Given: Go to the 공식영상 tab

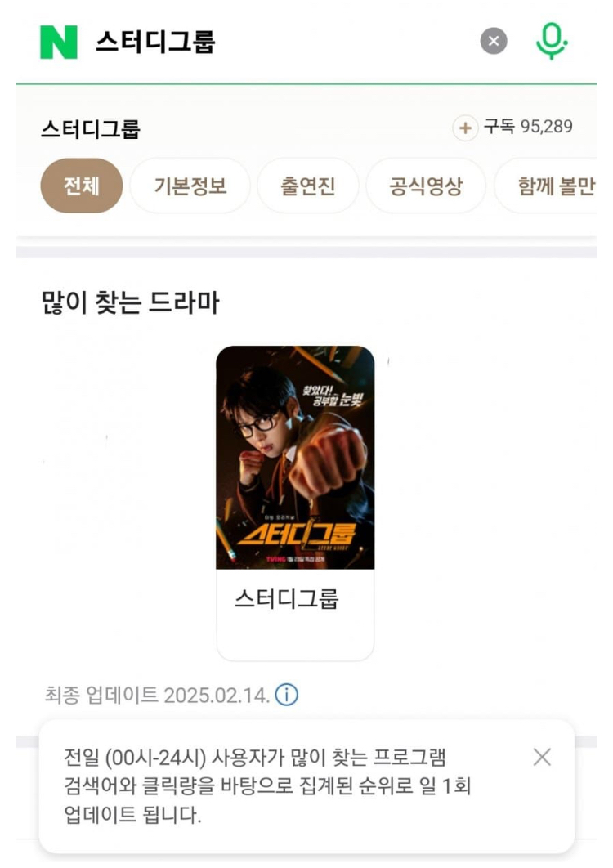Looking at the screenshot, I should (x=426, y=186).
